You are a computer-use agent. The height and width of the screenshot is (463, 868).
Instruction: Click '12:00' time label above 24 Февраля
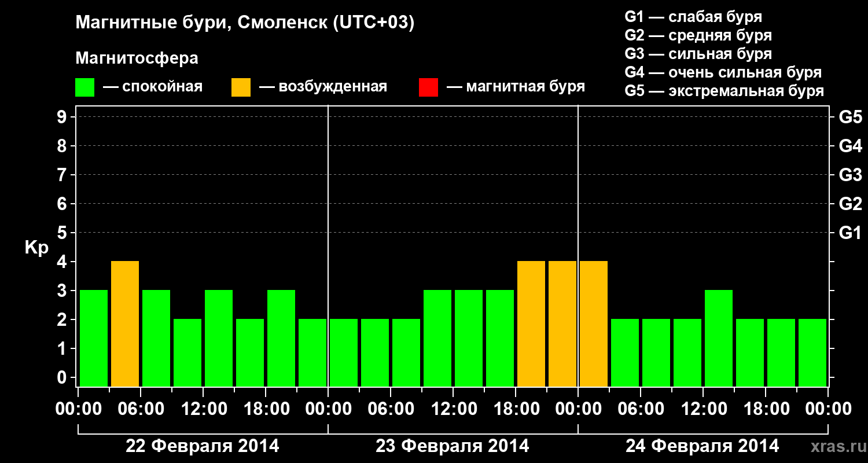click(703, 409)
